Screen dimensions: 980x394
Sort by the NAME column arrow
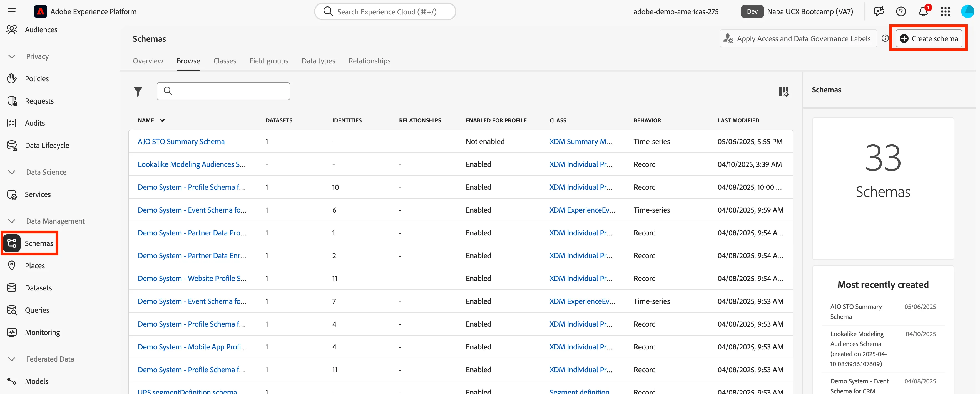162,120
